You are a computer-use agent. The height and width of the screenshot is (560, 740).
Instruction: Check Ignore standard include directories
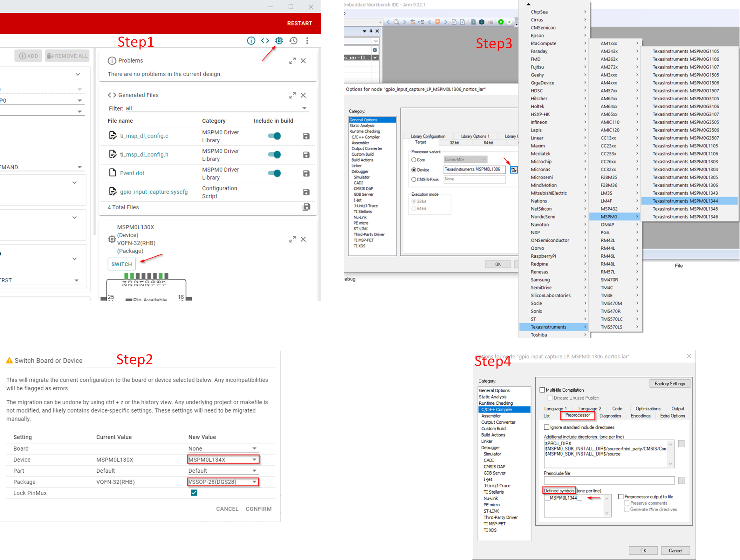coord(546,428)
